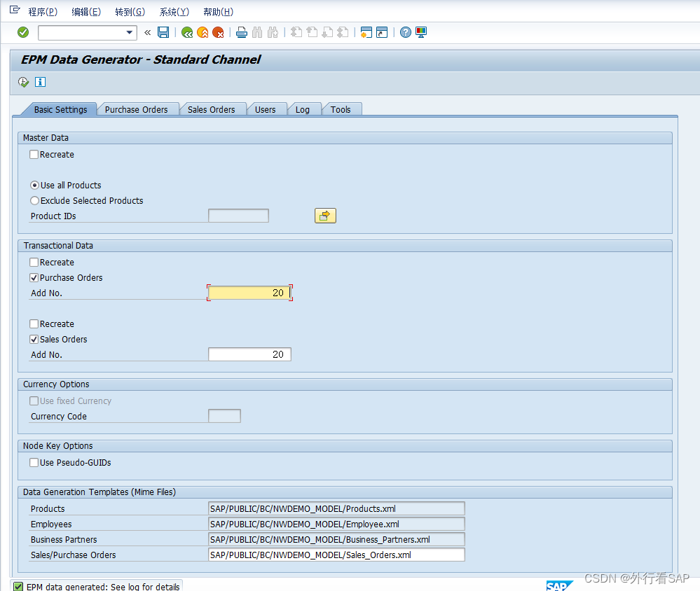Enable the Use Pseudo-GUIDs checkbox
The image size is (700, 591).
coord(34,462)
